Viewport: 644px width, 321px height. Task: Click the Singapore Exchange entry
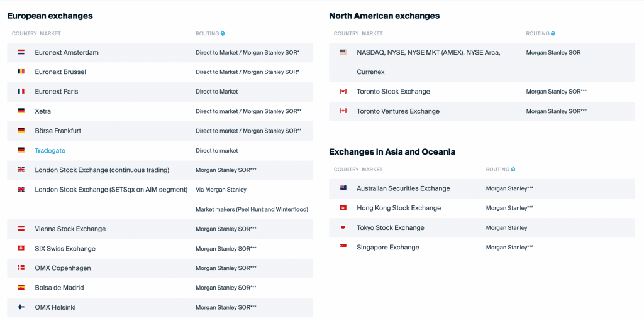(x=387, y=248)
